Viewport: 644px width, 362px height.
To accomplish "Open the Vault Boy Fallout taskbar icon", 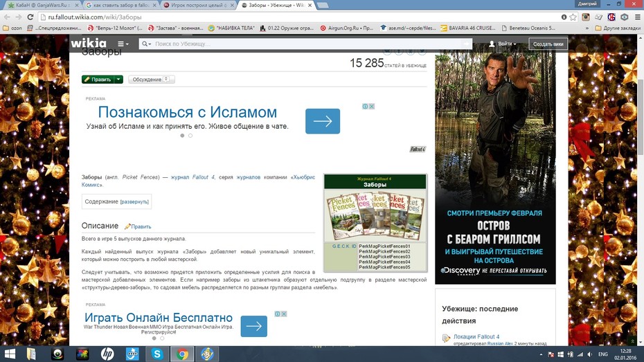I will coord(207,354).
